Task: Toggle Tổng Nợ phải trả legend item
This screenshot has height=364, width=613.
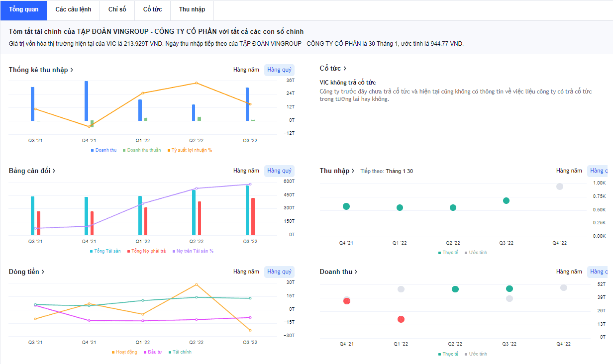Action: (146, 251)
